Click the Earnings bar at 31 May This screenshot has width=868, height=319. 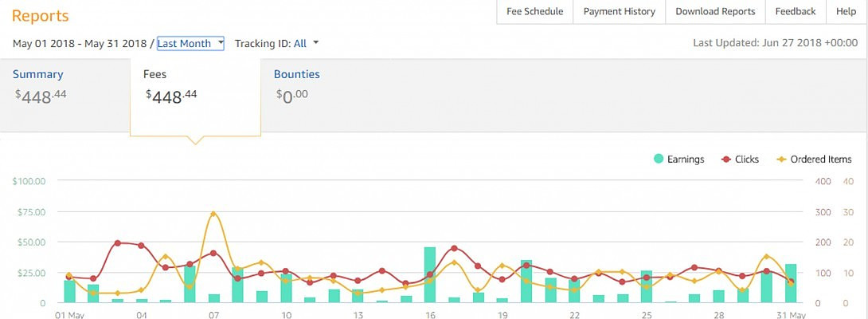point(791,283)
